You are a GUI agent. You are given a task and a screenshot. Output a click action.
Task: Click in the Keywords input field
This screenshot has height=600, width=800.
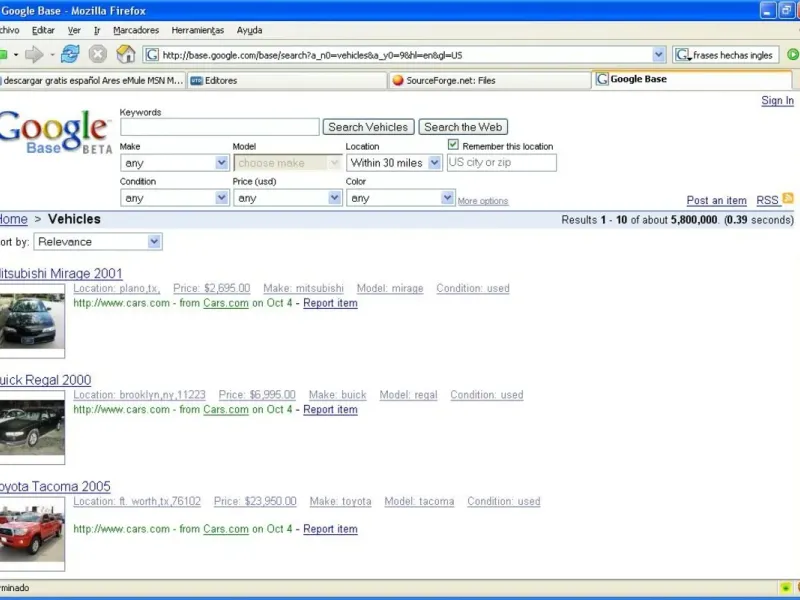coord(220,127)
